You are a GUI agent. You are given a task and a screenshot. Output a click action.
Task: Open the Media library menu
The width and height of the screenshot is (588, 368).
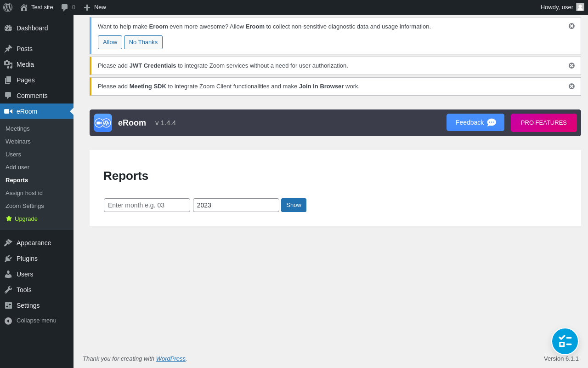[x=37, y=64]
